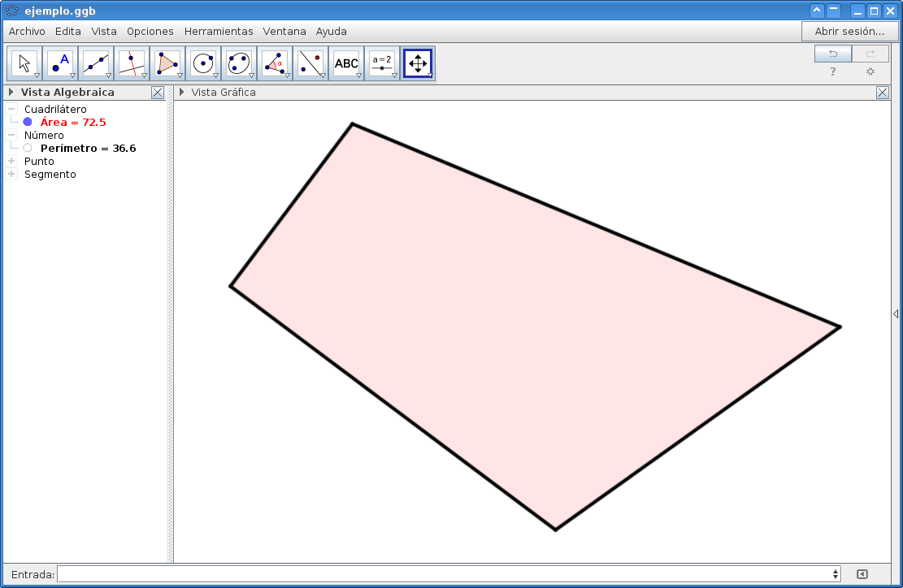The width and height of the screenshot is (903, 588).
Task: Open the Herramientas menu
Action: click(219, 32)
